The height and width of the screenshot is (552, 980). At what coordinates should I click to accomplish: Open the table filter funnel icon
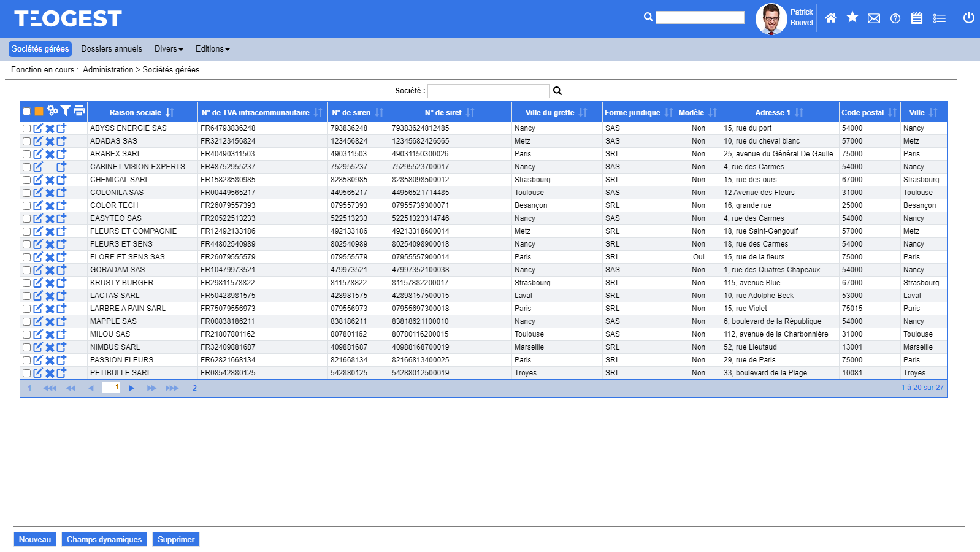click(x=66, y=111)
